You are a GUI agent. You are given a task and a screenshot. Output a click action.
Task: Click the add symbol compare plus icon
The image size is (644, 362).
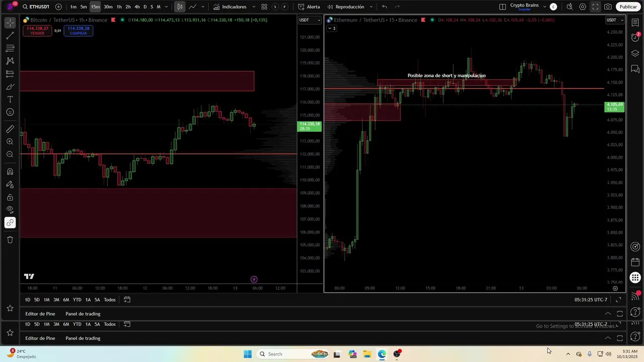pos(58,7)
